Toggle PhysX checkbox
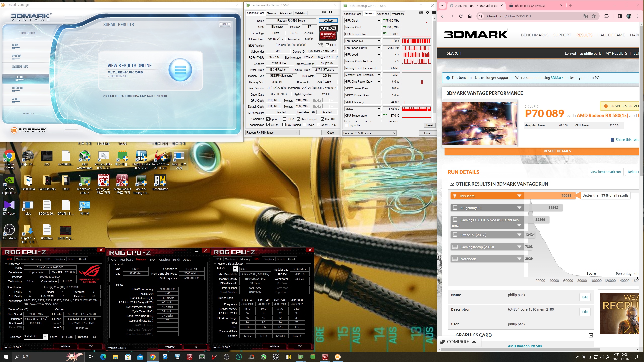 click(304, 125)
